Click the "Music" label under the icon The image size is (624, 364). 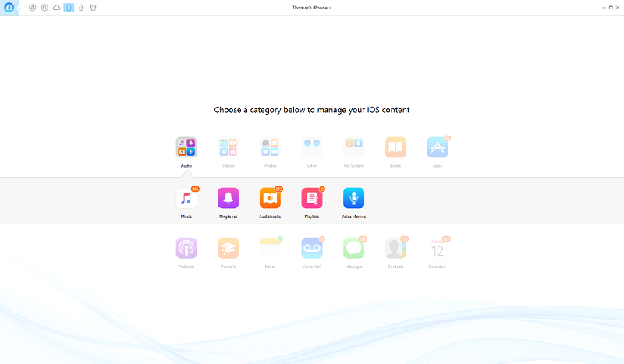(186, 217)
